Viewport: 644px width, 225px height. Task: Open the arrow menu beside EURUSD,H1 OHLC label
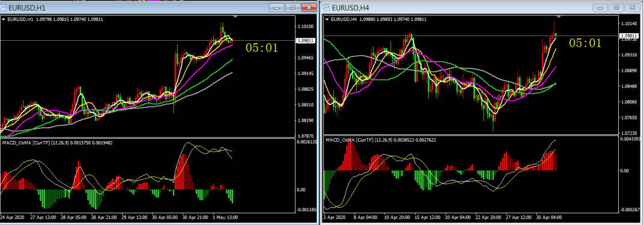tap(4, 19)
